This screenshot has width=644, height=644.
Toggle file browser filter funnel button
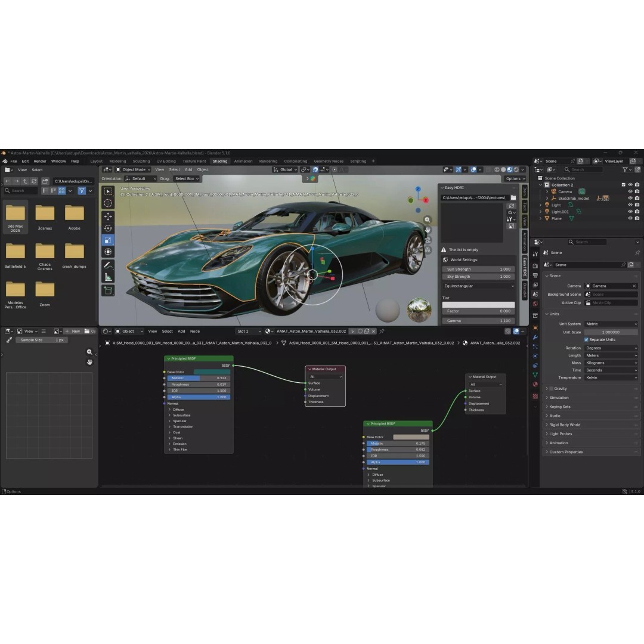(82, 191)
